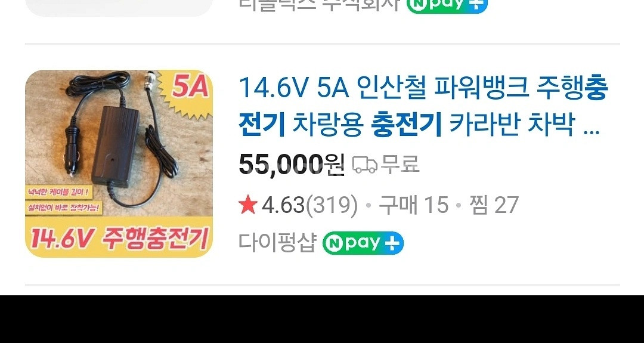This screenshot has width=644, height=343.
Task: Click the 55,000원 price
Action: pyautogui.click(x=292, y=164)
